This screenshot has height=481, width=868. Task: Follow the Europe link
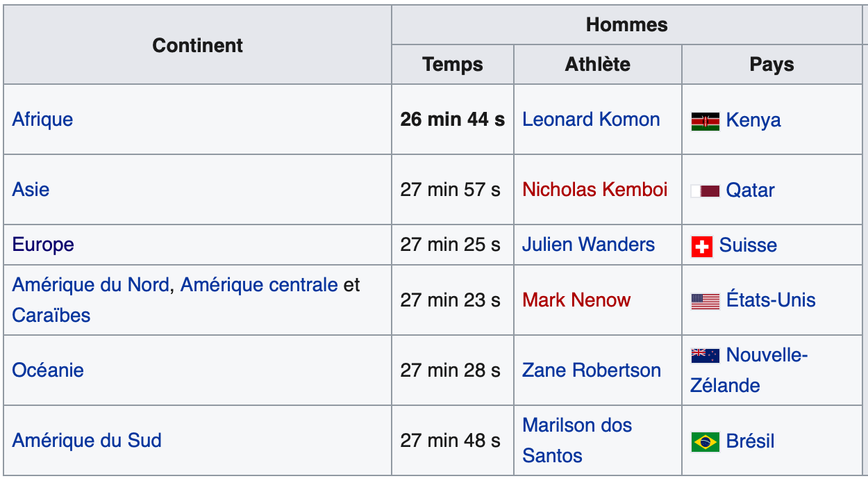pyautogui.click(x=43, y=245)
